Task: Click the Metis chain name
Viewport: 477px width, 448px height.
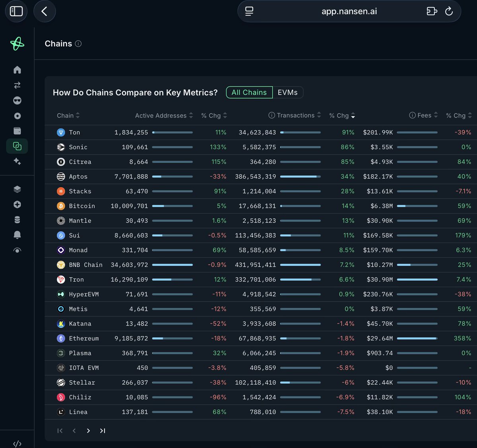Action: coord(78,309)
